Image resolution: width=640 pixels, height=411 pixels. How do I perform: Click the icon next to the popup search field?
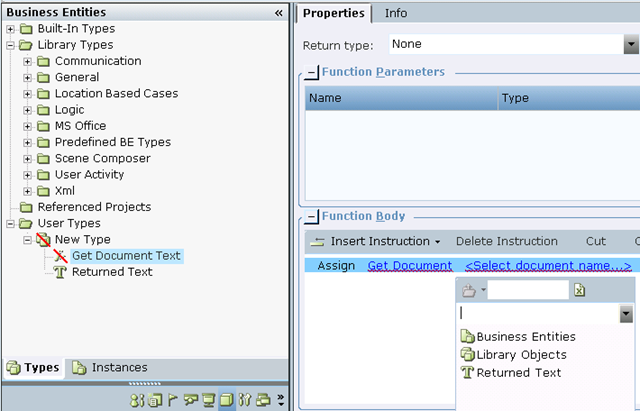(580, 290)
